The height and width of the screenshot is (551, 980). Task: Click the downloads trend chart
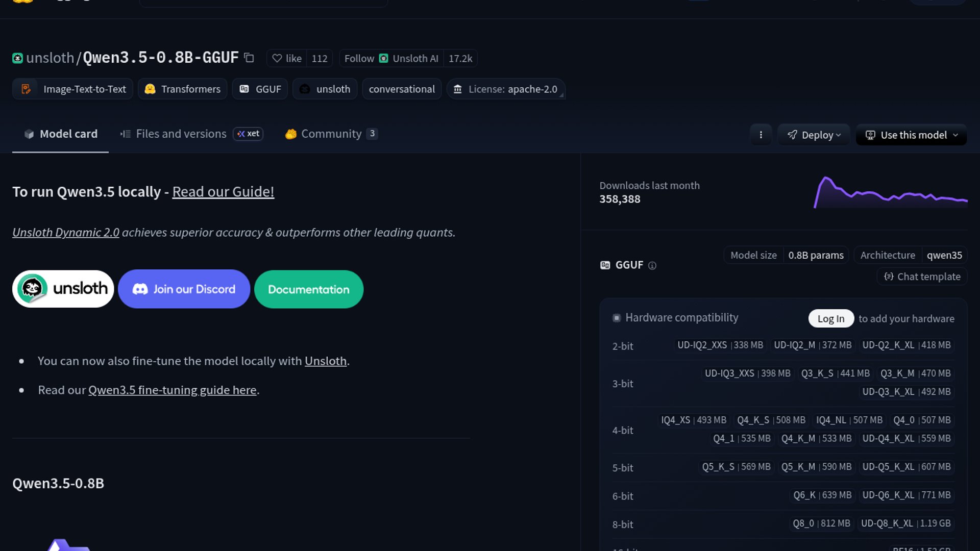coord(890,192)
